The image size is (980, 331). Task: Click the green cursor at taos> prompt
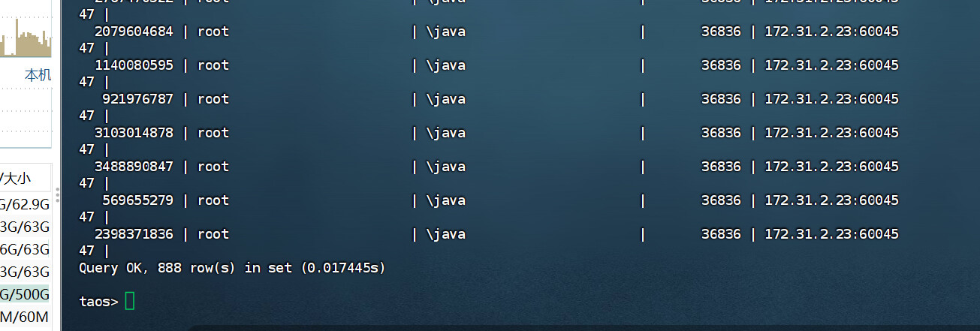(130, 301)
